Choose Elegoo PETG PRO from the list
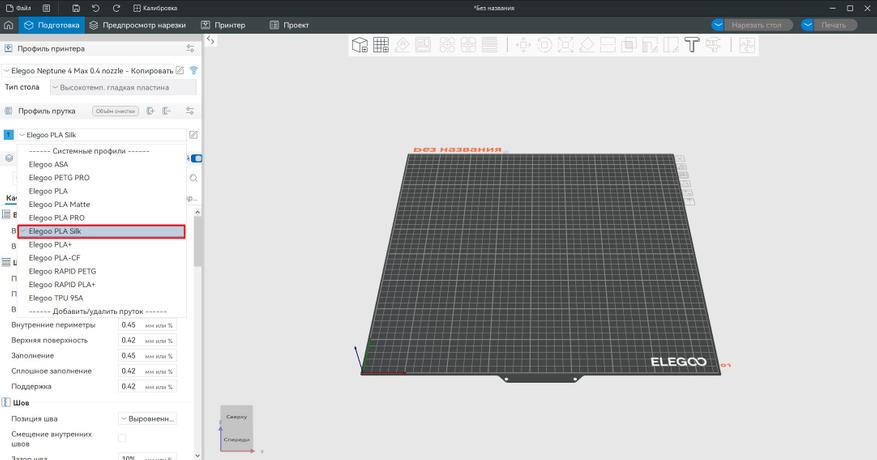Viewport: 877px width, 460px height. (59, 177)
